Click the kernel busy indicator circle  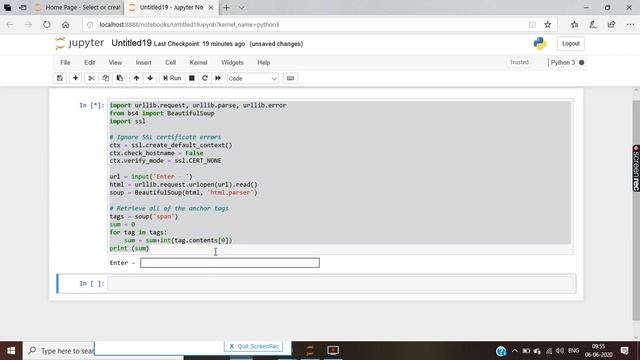(582, 62)
